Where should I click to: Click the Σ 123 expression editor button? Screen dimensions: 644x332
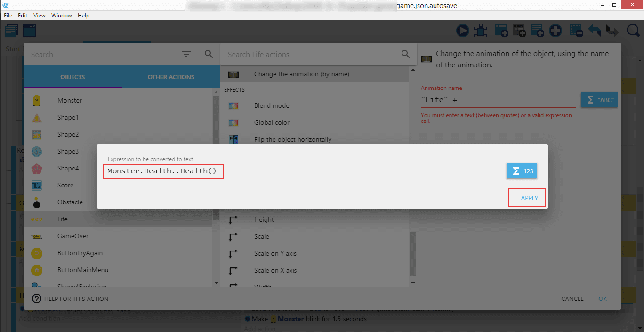pyautogui.click(x=522, y=171)
